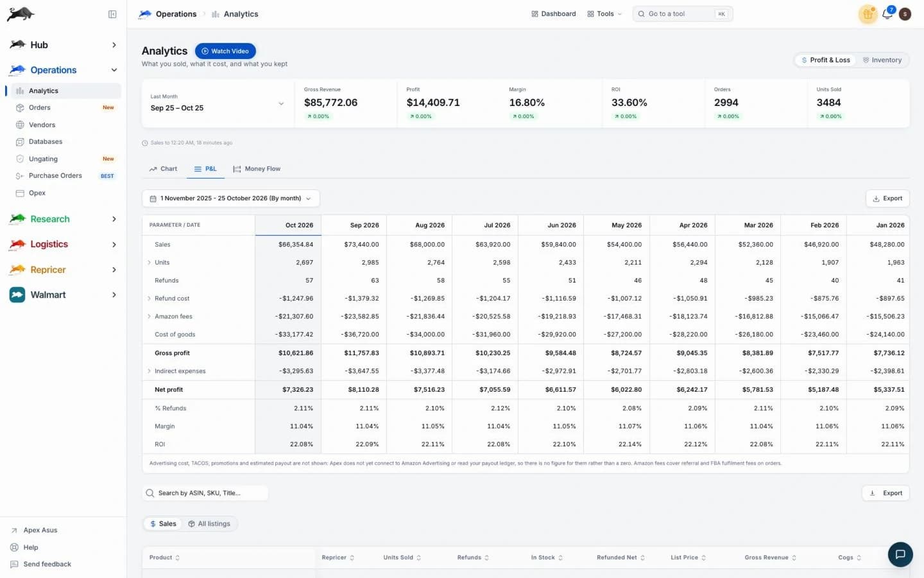Sort by Gross Revenue column
The width and height of the screenshot is (924, 578).
(771, 557)
